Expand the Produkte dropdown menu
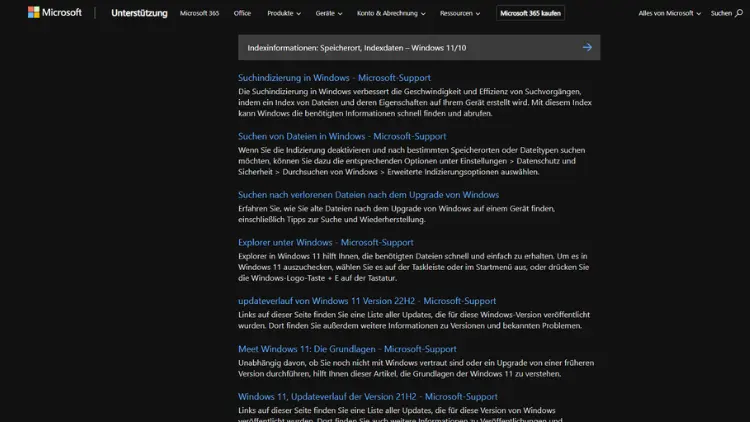This screenshot has width=750, height=422. coord(284,13)
